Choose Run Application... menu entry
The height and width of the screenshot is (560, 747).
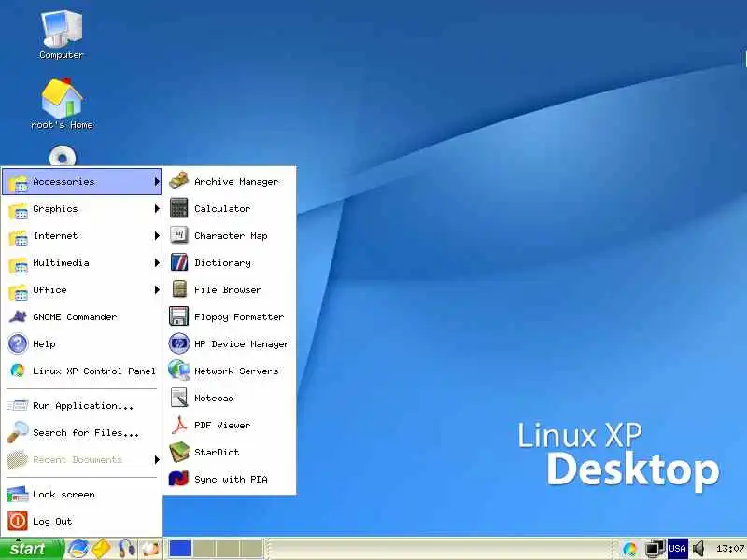[x=82, y=406]
